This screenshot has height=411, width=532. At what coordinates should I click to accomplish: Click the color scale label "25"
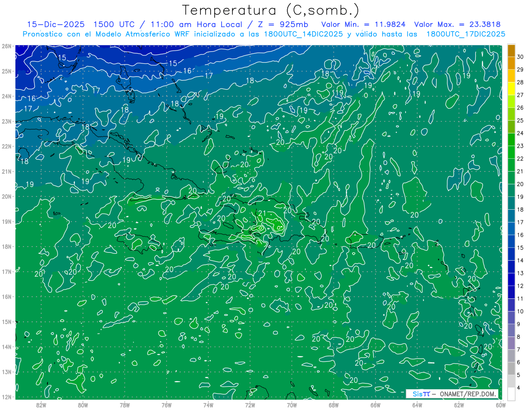tap(520, 121)
